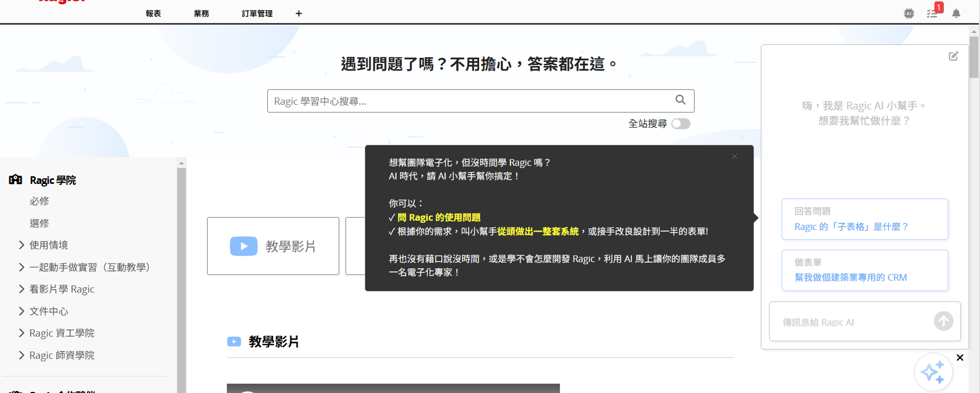Expand the 文件中心 section
Viewport: 980px width, 393px height.
coord(21,311)
